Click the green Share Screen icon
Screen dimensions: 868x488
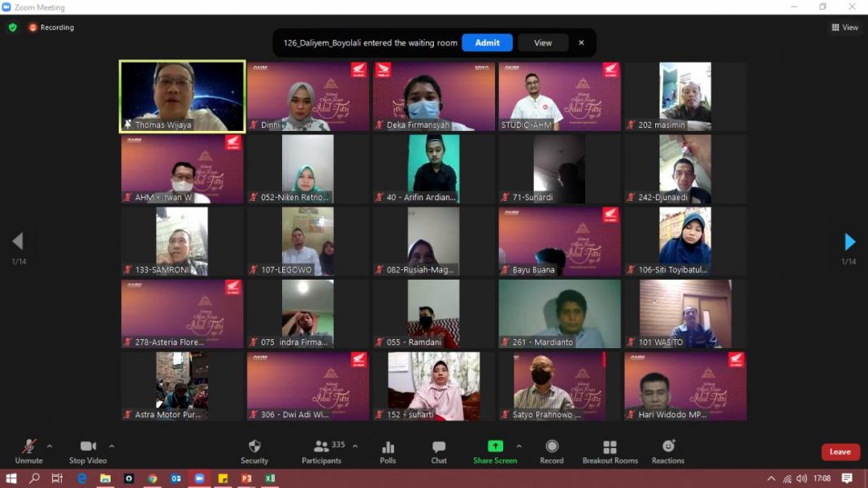495,447
